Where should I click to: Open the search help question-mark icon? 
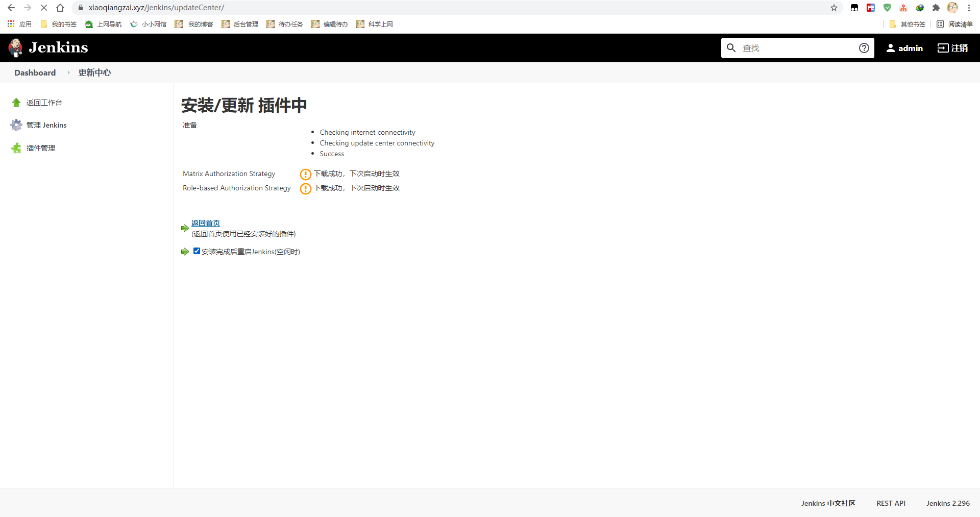coord(864,48)
